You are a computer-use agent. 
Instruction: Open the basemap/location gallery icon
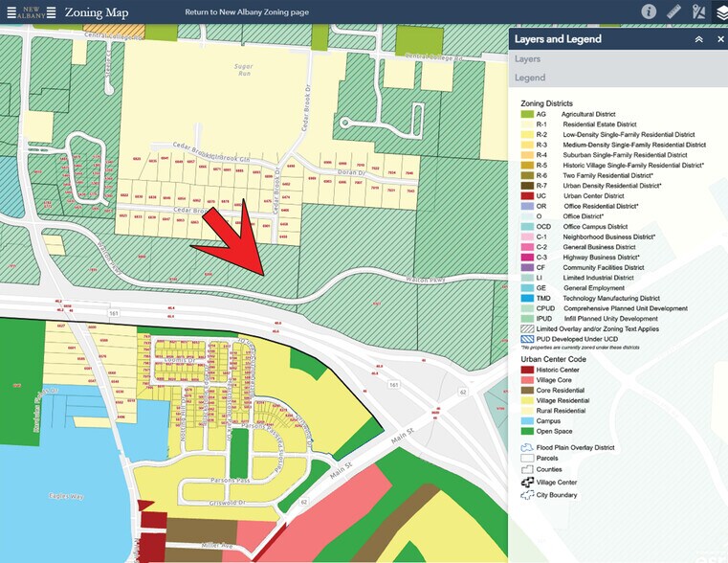(697, 12)
